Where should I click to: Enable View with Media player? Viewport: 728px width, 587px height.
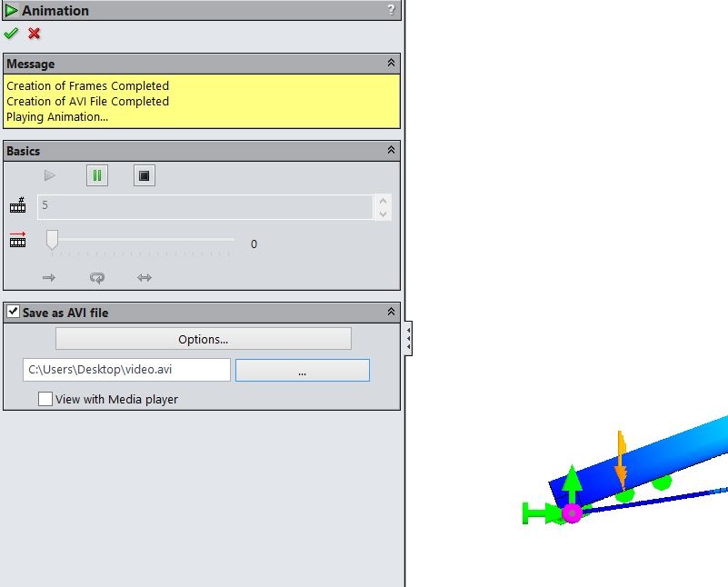click(x=45, y=399)
